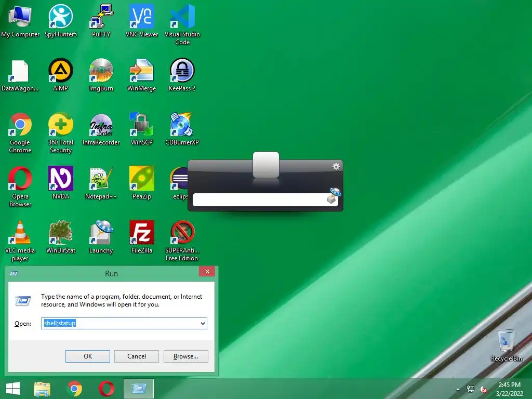Open Launchy options gear icon
This screenshot has width=532, height=399.
click(336, 167)
